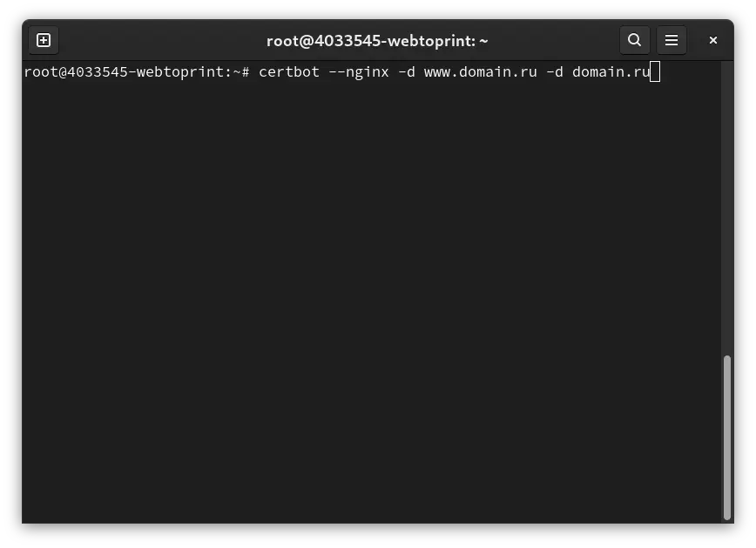756x548 pixels.
Task: Click the scrollbar track above the thumb
Action: tap(727, 207)
